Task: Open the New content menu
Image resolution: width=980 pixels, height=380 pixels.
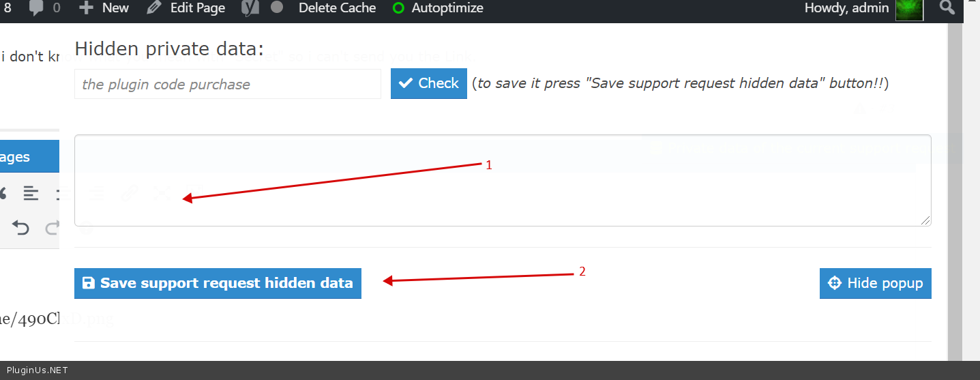Action: 104,8
